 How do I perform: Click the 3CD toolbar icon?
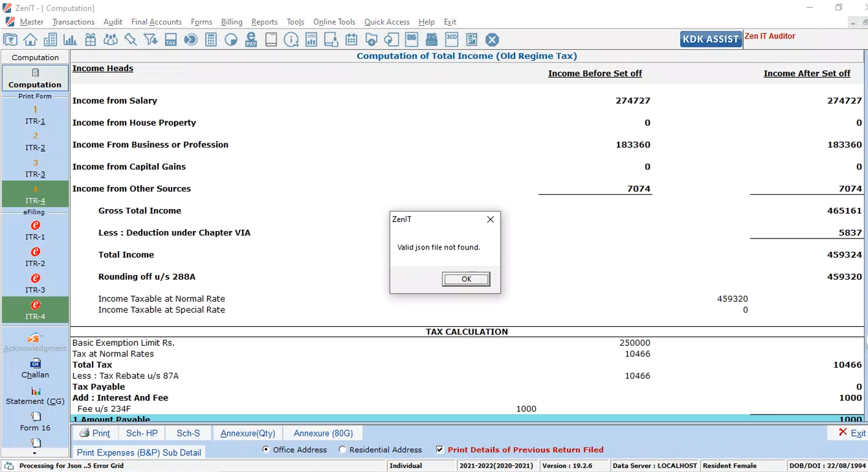(x=451, y=40)
